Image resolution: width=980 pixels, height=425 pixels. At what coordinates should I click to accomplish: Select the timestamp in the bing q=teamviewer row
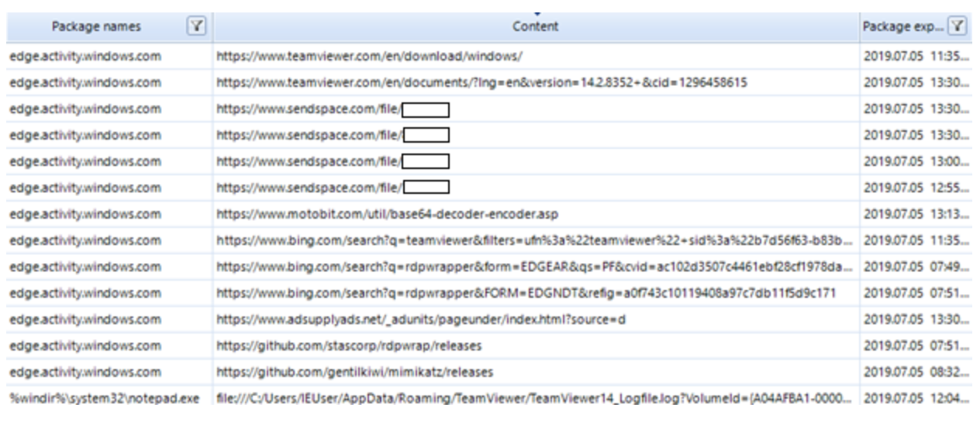pos(916,240)
